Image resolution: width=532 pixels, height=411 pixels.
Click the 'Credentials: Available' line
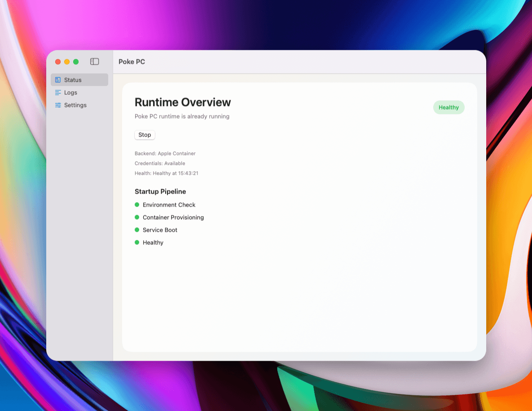(160, 163)
